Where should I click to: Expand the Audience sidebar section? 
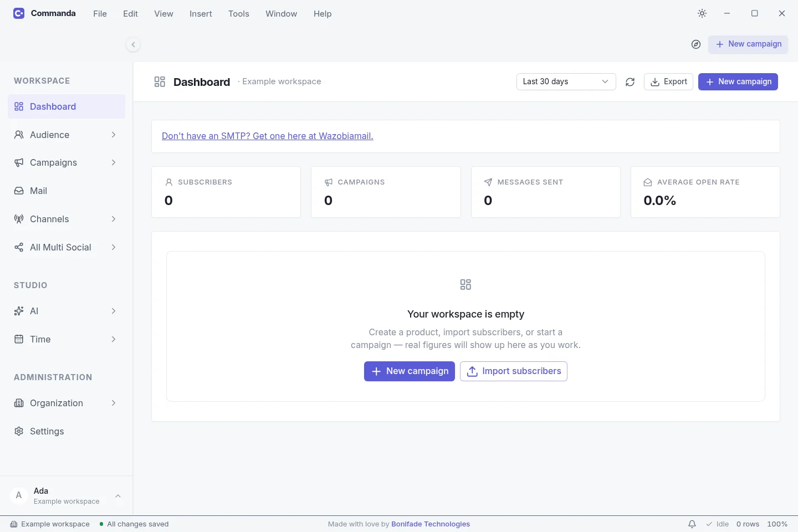click(x=66, y=135)
